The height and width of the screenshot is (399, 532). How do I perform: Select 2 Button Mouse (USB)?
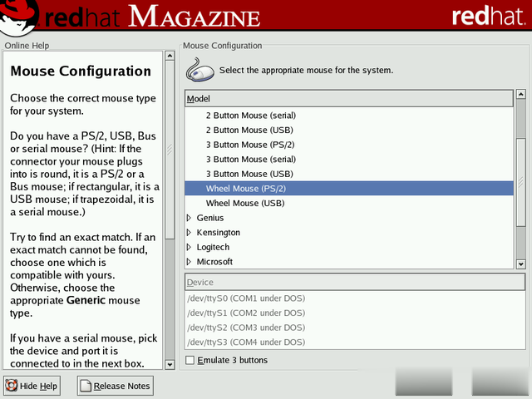point(349,130)
